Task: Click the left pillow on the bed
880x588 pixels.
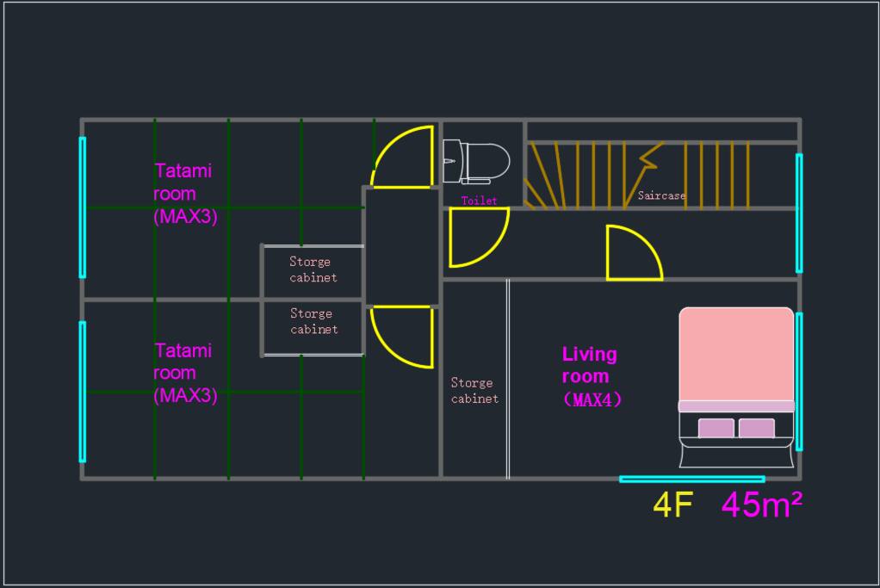Action: [716, 428]
